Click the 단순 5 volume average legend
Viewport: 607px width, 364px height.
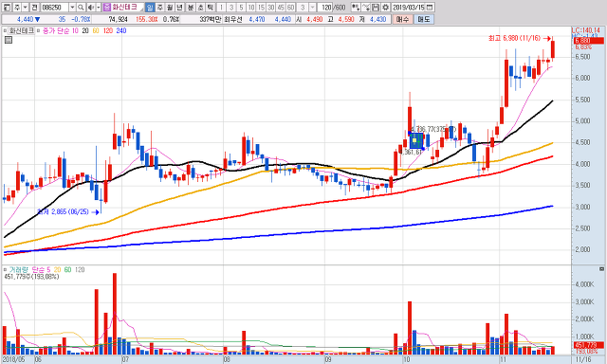[41, 269]
